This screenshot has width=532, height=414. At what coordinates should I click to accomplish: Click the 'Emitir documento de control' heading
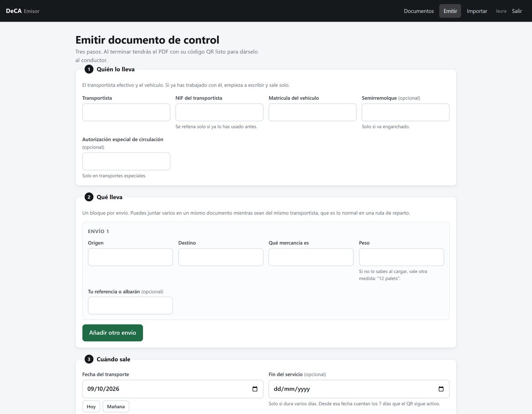point(147,40)
